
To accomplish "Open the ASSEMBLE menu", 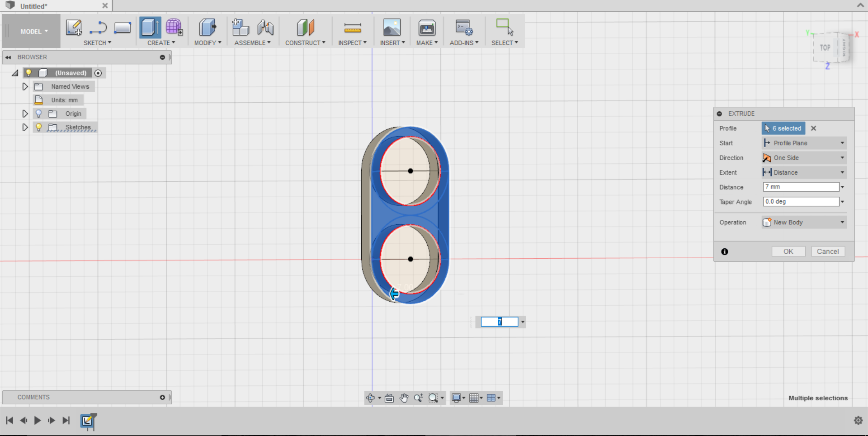I will [252, 43].
